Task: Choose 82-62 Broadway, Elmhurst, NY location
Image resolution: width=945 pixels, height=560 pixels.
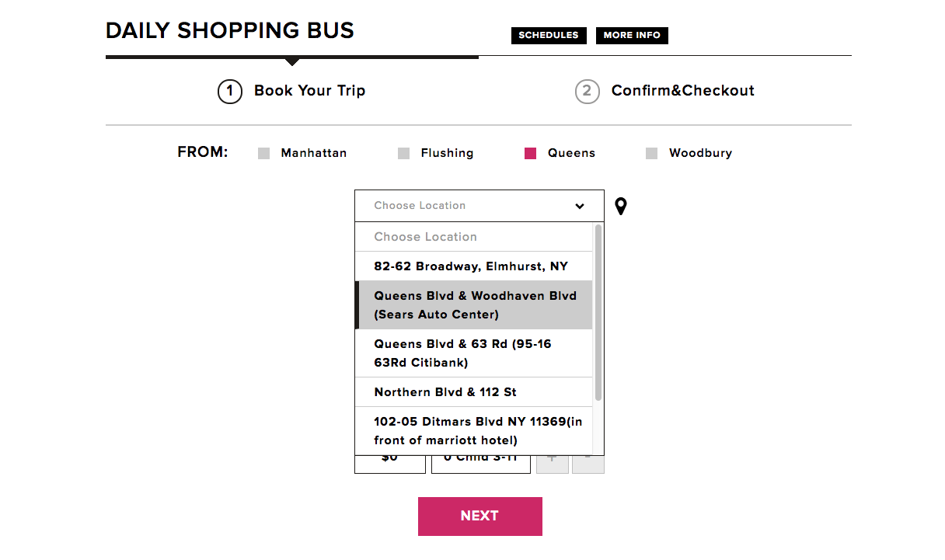Action: pyautogui.click(x=471, y=266)
